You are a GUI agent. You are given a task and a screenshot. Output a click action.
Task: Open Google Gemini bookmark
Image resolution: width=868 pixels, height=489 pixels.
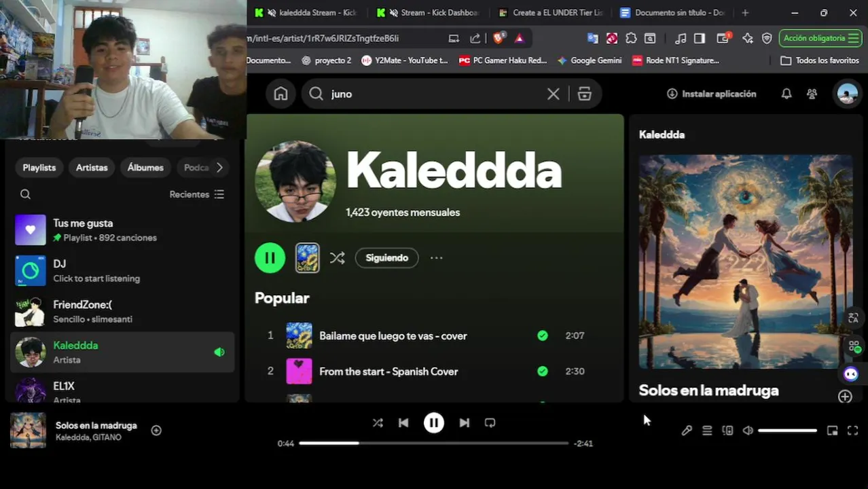coord(589,60)
